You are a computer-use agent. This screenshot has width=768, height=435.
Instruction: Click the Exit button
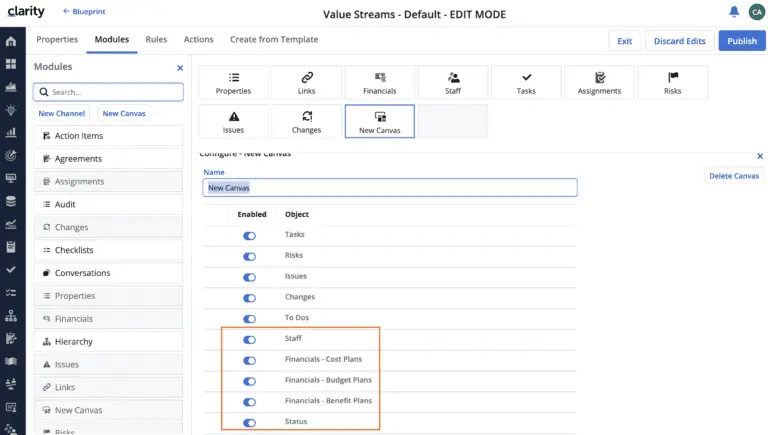624,41
